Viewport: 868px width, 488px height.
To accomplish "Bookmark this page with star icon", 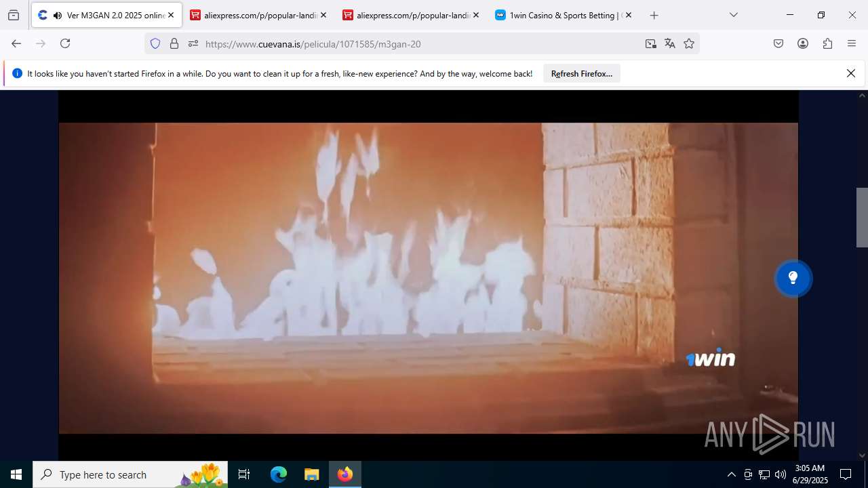I will click(x=689, y=43).
